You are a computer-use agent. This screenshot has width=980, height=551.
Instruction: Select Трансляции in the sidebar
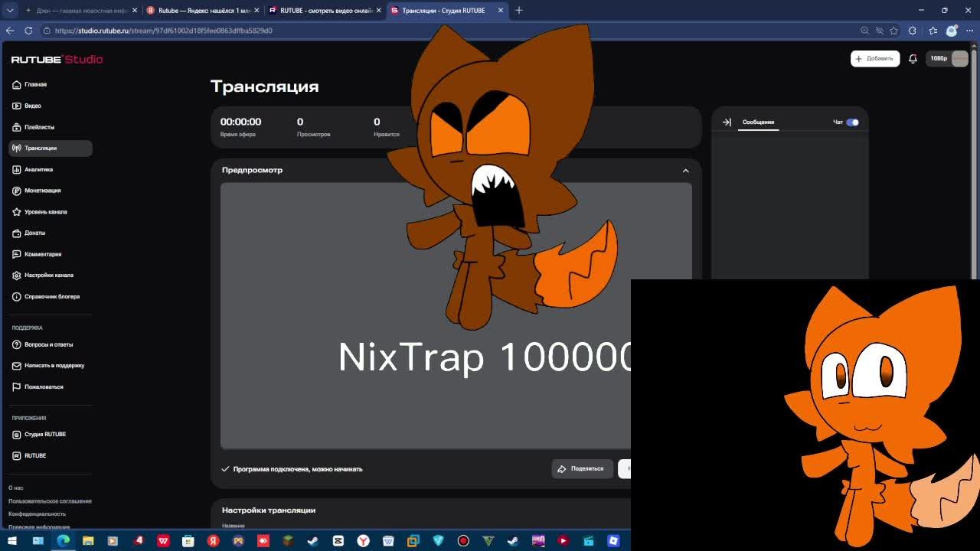50,148
